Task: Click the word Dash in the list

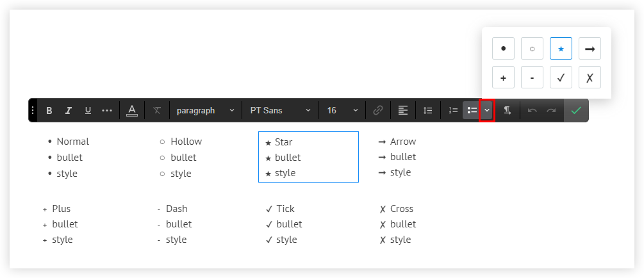Action: coord(177,209)
